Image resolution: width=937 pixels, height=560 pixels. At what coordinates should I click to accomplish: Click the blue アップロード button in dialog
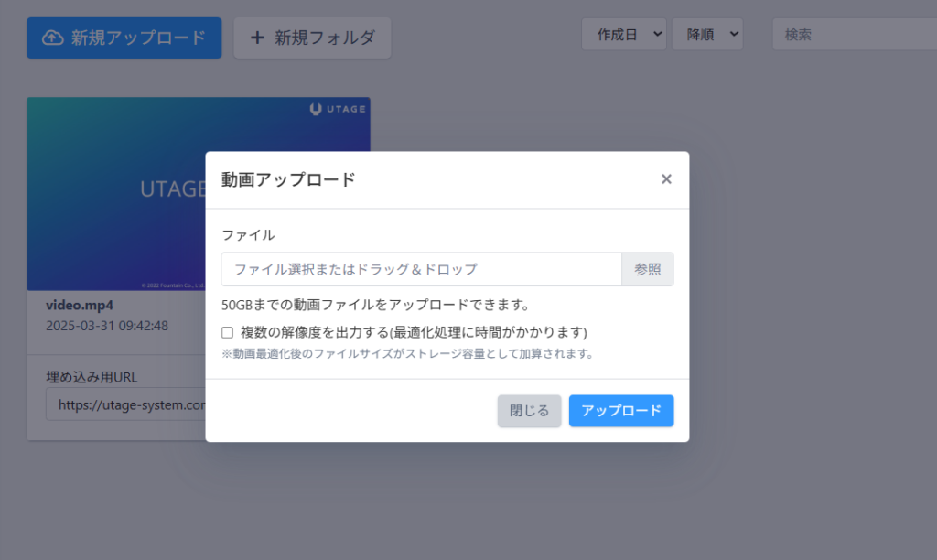[620, 411]
